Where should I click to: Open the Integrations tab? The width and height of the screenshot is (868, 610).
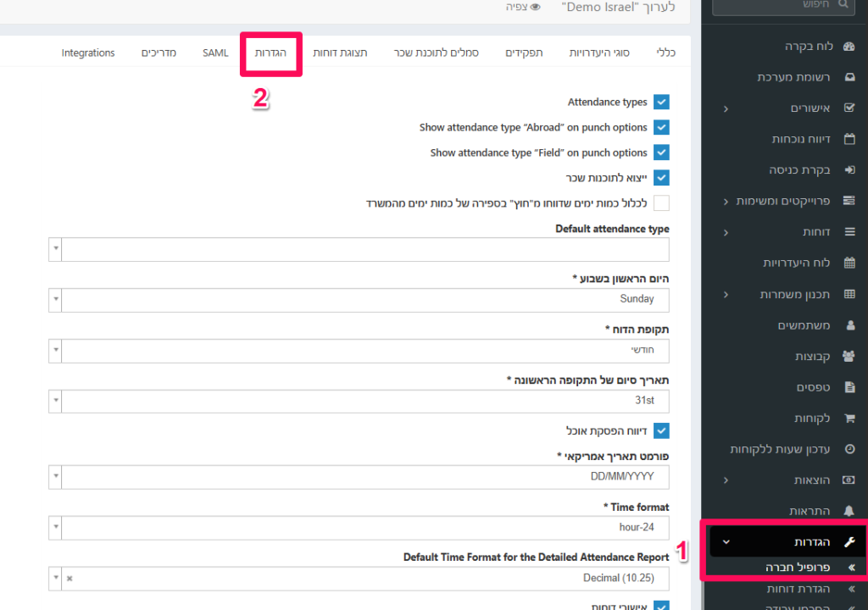pos(88,53)
